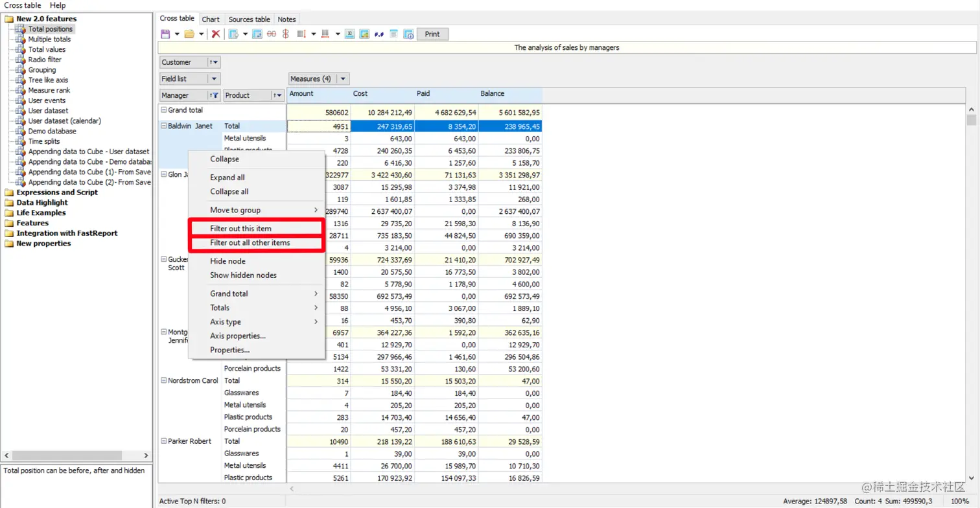Click the Manager field filter funnel icon

click(215, 95)
